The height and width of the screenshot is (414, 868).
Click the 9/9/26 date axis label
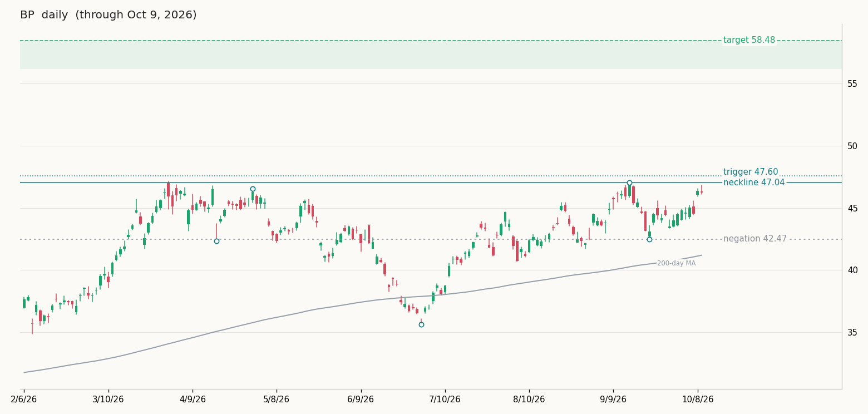[613, 400]
